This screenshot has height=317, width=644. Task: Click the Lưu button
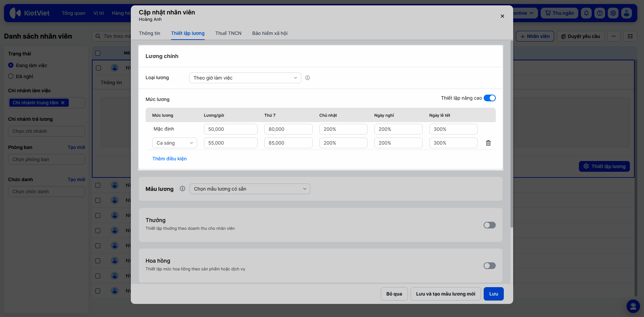point(494,294)
